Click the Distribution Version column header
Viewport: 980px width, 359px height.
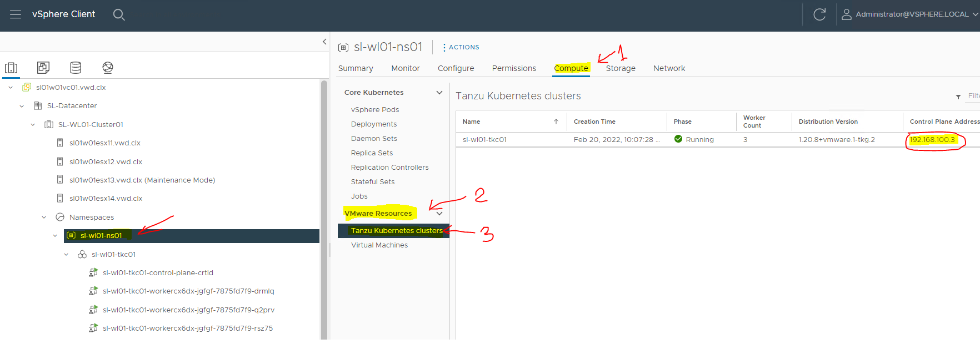828,122
